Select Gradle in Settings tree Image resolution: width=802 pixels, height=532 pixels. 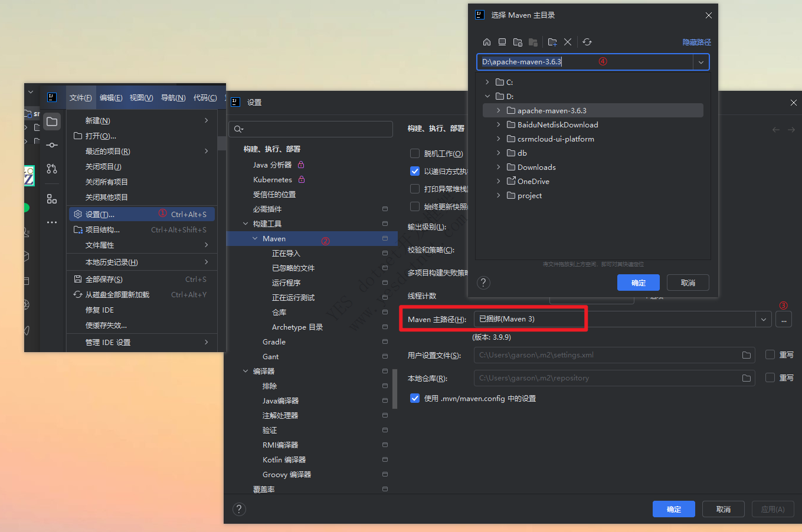point(274,341)
